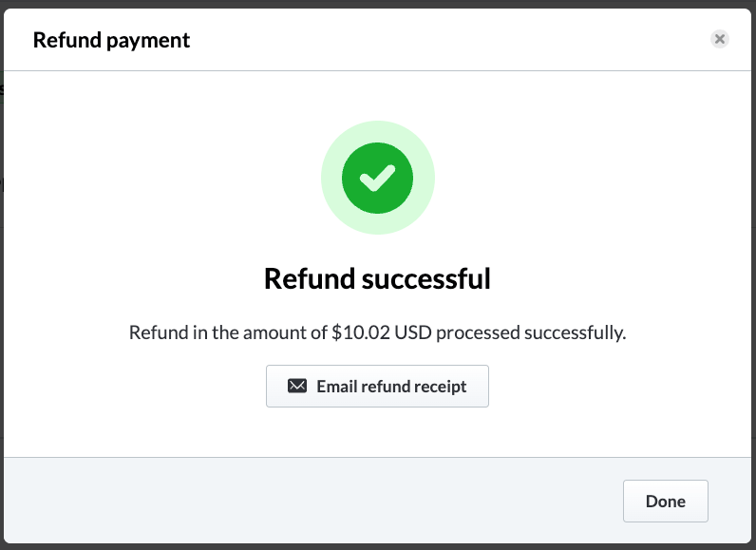
Task: Close the Refund payment dialog
Action: [x=720, y=39]
